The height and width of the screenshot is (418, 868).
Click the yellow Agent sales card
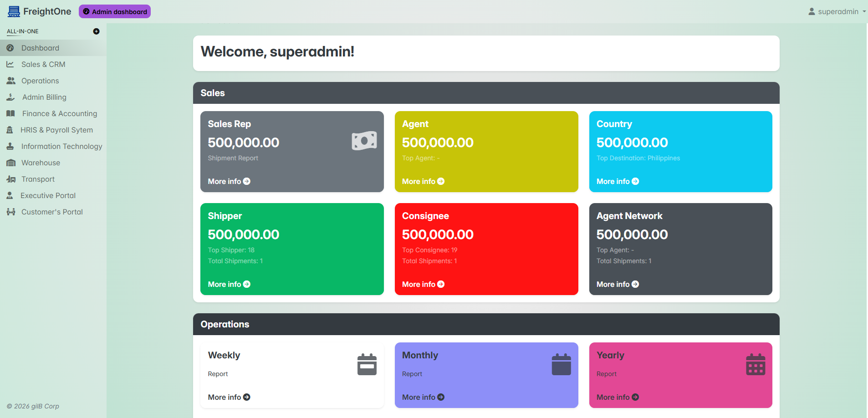[486, 151]
